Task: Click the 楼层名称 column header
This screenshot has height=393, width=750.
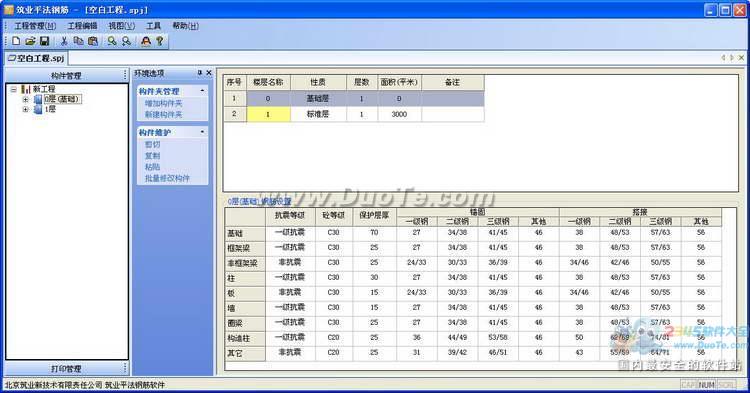Action: point(268,82)
